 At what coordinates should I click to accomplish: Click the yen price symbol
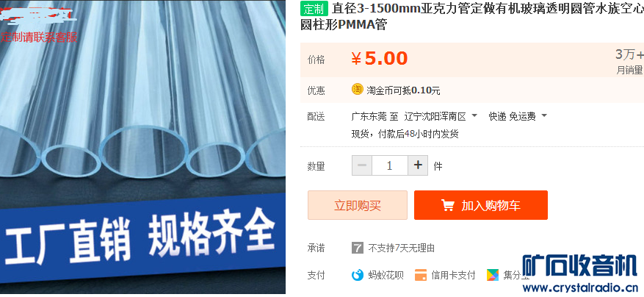click(356, 60)
